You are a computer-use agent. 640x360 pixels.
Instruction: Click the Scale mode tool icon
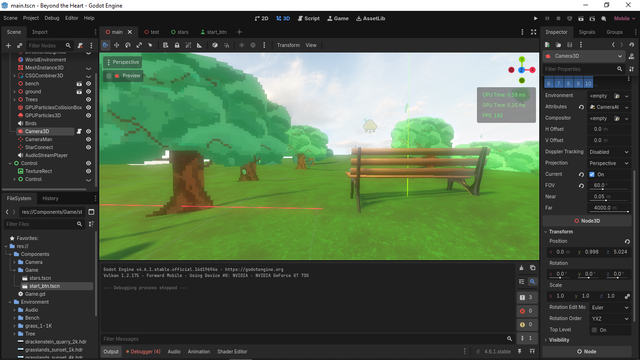[x=139, y=45]
